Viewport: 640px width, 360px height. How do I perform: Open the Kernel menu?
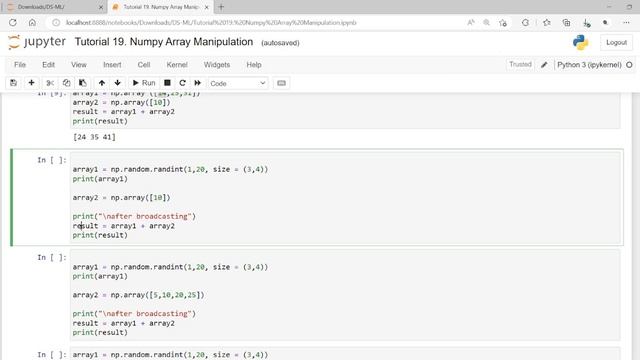pos(177,64)
